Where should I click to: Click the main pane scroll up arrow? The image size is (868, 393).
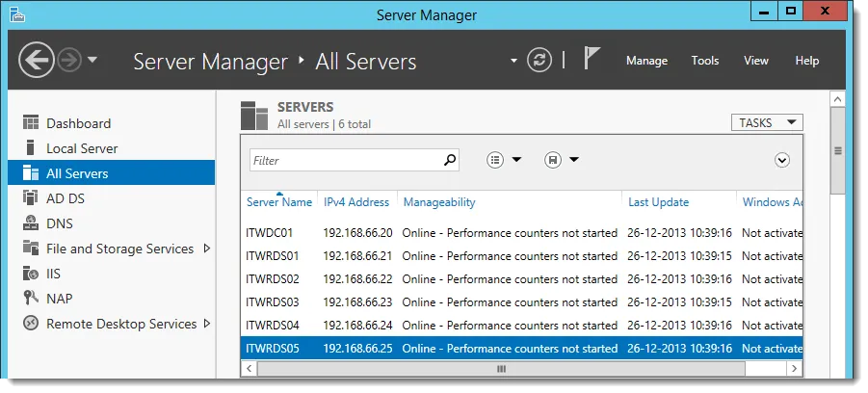[837, 99]
